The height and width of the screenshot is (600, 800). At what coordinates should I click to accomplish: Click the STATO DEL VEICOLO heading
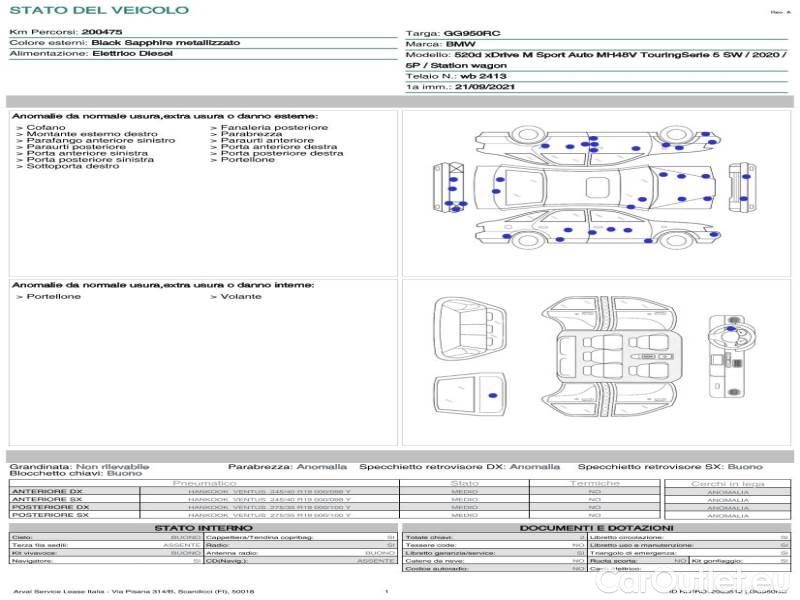98,10
